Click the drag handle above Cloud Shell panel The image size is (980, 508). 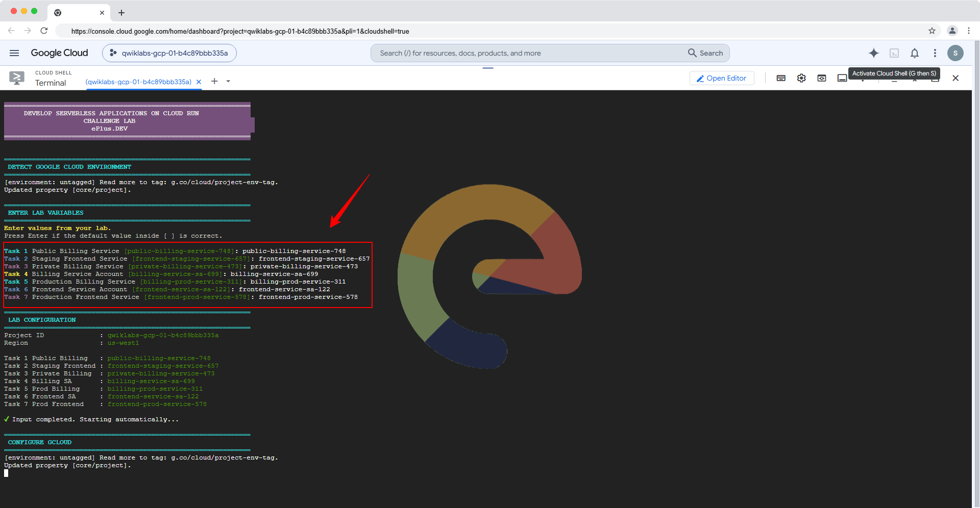point(488,68)
